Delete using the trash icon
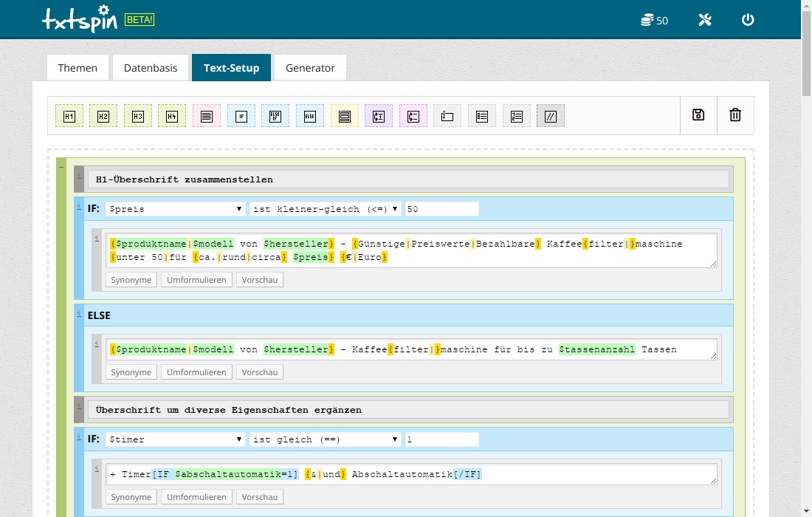 click(735, 115)
